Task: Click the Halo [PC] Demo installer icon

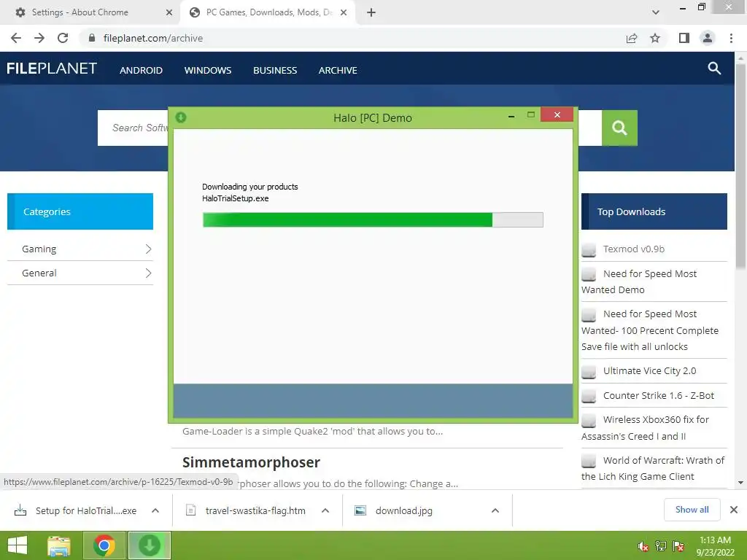Action: (x=181, y=117)
